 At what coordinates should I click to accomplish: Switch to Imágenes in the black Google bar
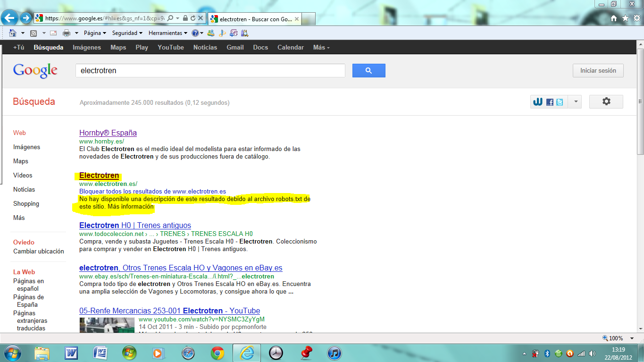click(87, 48)
